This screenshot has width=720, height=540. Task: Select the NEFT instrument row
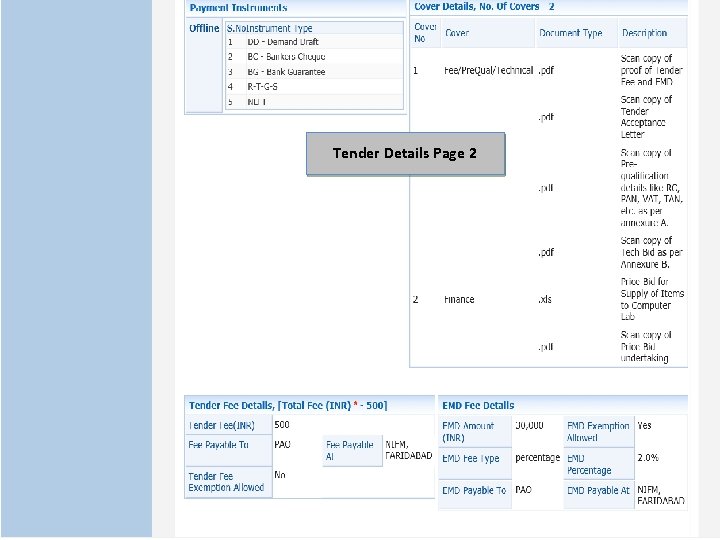point(315,101)
